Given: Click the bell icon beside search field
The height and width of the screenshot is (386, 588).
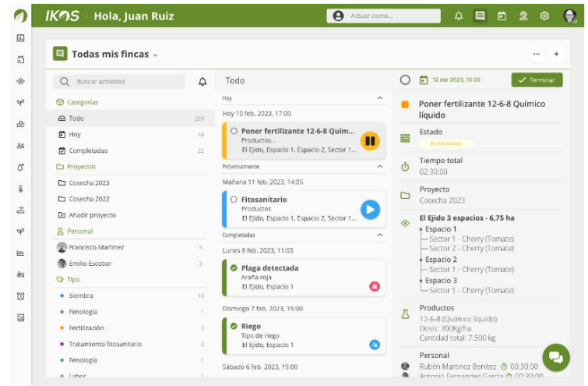Looking at the screenshot, I should [x=202, y=81].
